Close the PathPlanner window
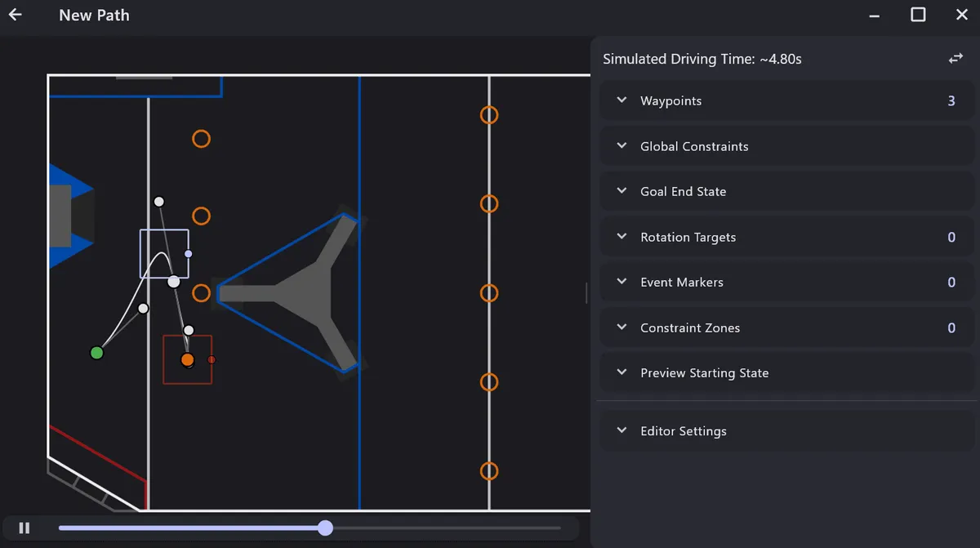The image size is (980, 548). 961,15
